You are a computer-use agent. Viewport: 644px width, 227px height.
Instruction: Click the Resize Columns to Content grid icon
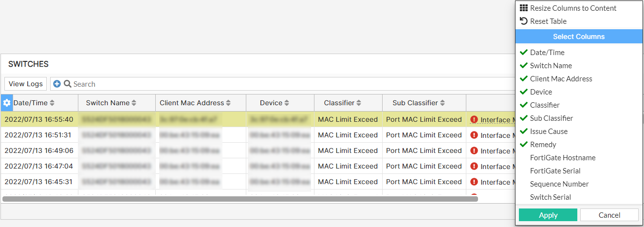pyautogui.click(x=524, y=8)
